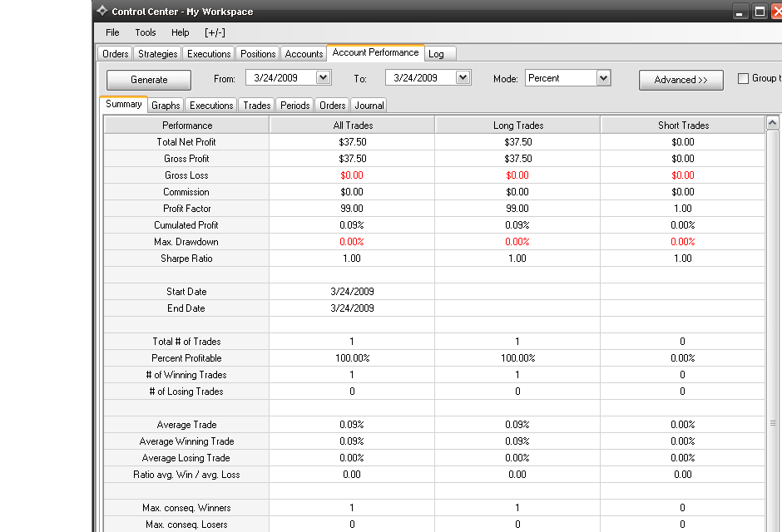The image size is (782, 532).
Task: Click Percent Profitable All Trades value 100.00%
Action: pyautogui.click(x=352, y=357)
